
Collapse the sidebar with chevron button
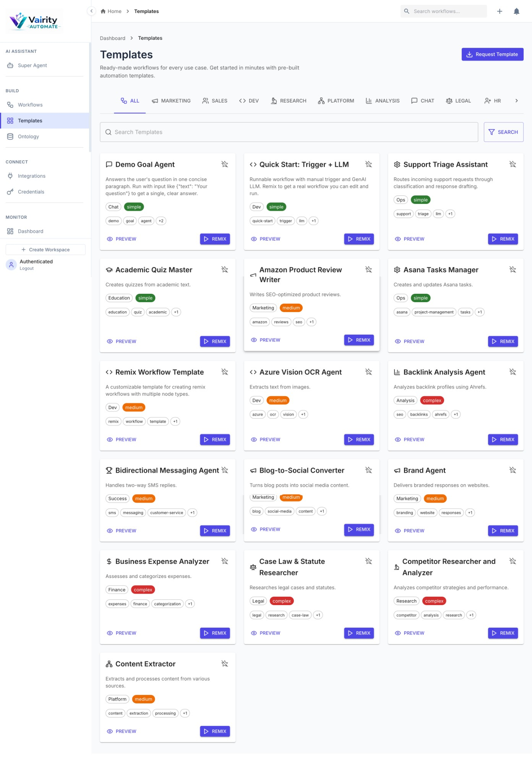[91, 11]
